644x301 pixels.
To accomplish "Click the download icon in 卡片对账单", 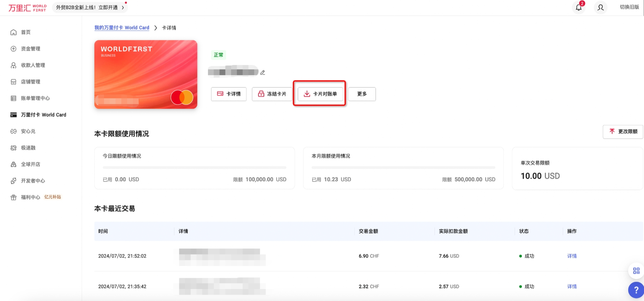I will [x=307, y=94].
